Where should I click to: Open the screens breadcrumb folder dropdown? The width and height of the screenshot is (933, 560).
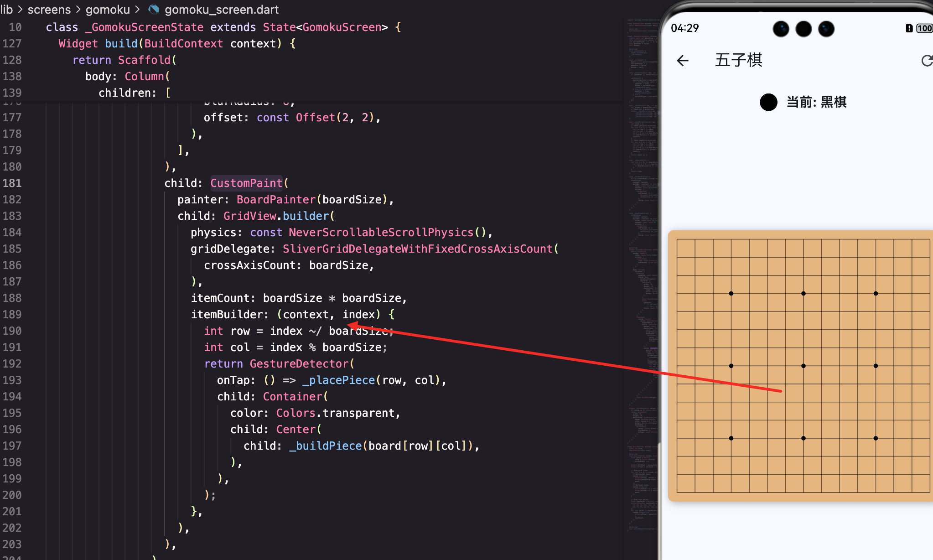49,10
